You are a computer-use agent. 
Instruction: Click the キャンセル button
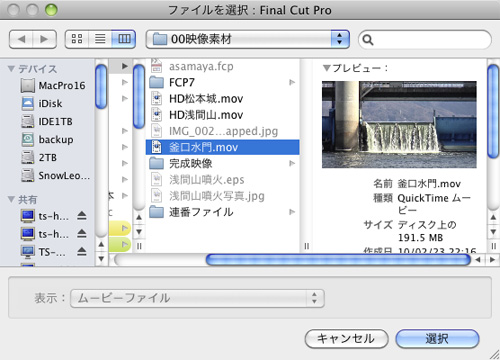click(346, 339)
